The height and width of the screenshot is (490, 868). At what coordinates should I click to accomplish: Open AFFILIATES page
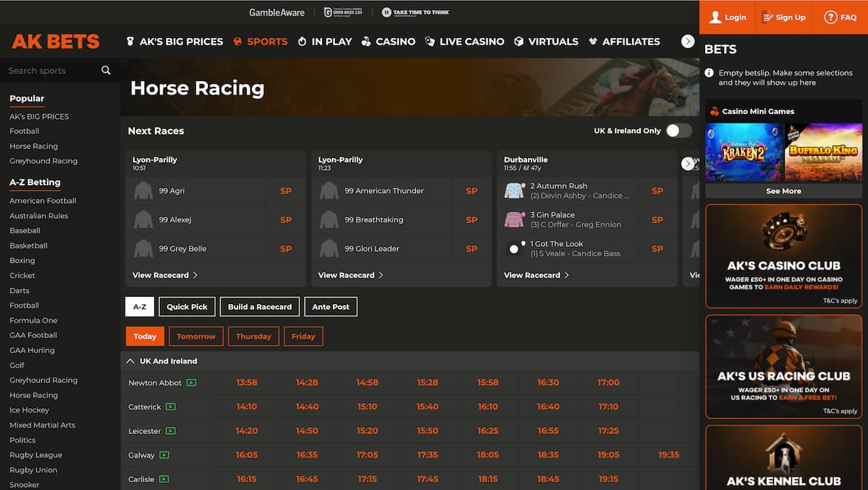623,42
